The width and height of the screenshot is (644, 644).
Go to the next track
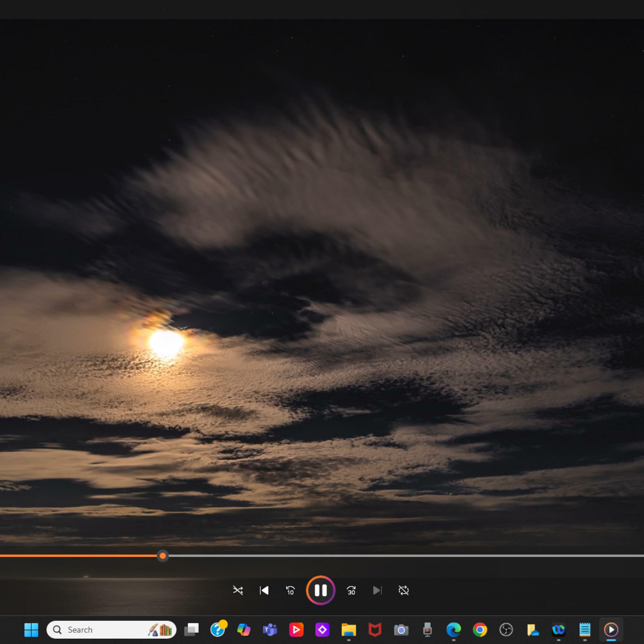coord(377,590)
